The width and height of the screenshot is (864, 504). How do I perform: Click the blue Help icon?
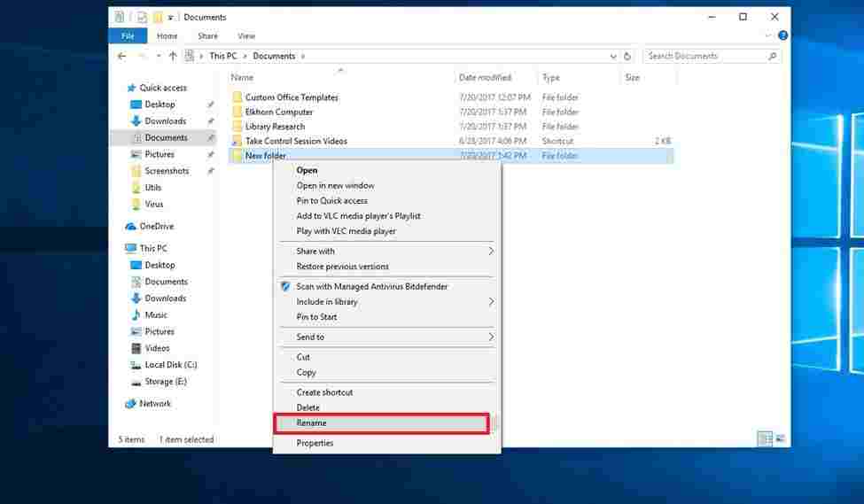[x=782, y=35]
